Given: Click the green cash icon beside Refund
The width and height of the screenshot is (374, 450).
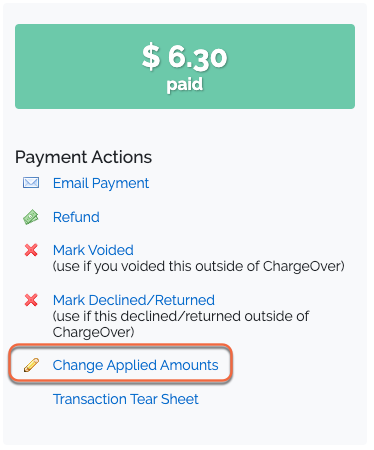Looking at the screenshot, I should pyautogui.click(x=31, y=217).
